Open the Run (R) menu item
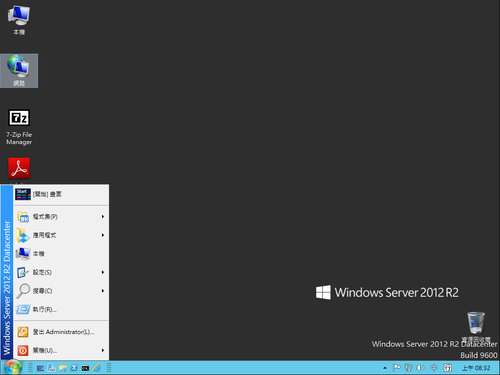This screenshot has width=500, height=375. (x=61, y=309)
